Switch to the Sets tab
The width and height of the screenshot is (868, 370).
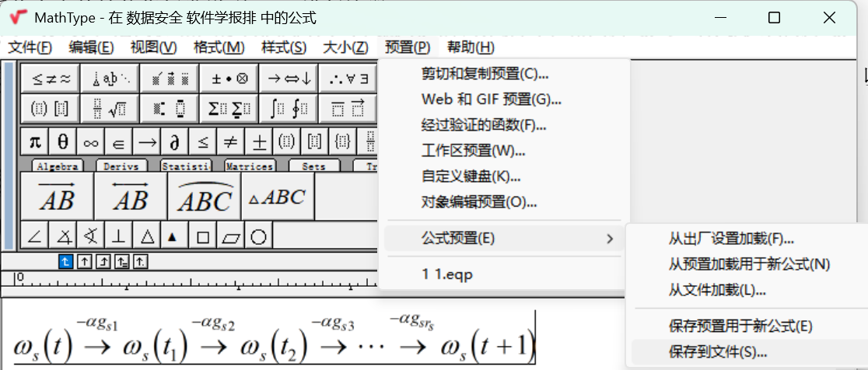point(314,166)
